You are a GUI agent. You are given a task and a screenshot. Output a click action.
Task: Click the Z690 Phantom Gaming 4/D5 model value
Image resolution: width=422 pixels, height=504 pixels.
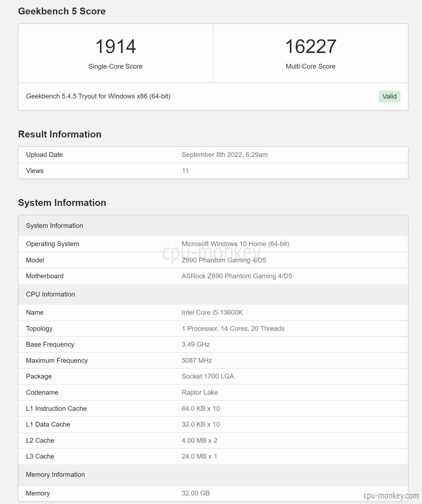click(x=224, y=260)
